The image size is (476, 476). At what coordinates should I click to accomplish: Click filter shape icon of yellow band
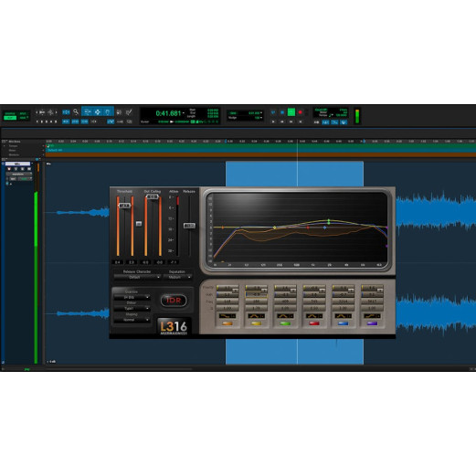(257, 316)
